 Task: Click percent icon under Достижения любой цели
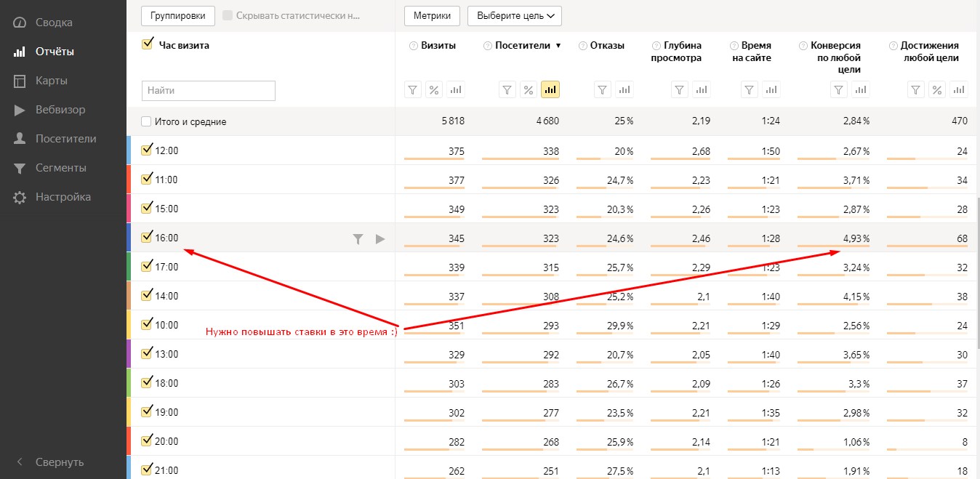[x=938, y=90]
